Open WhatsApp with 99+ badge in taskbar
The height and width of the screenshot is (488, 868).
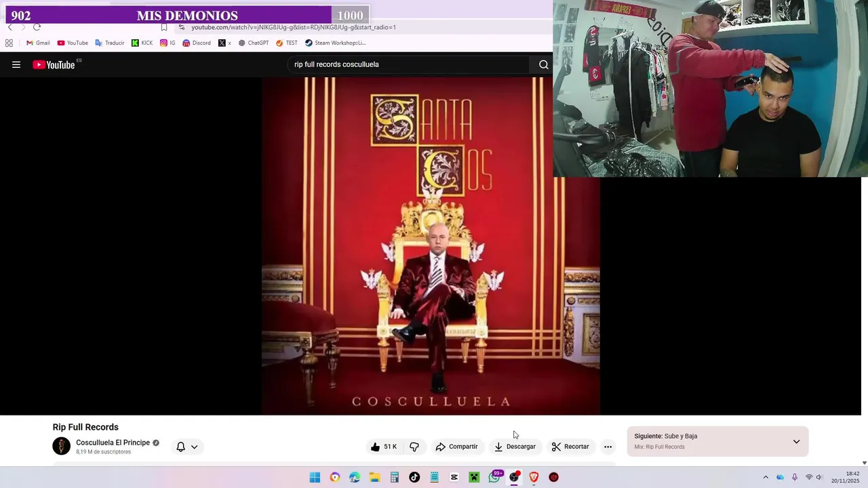[x=494, y=477]
